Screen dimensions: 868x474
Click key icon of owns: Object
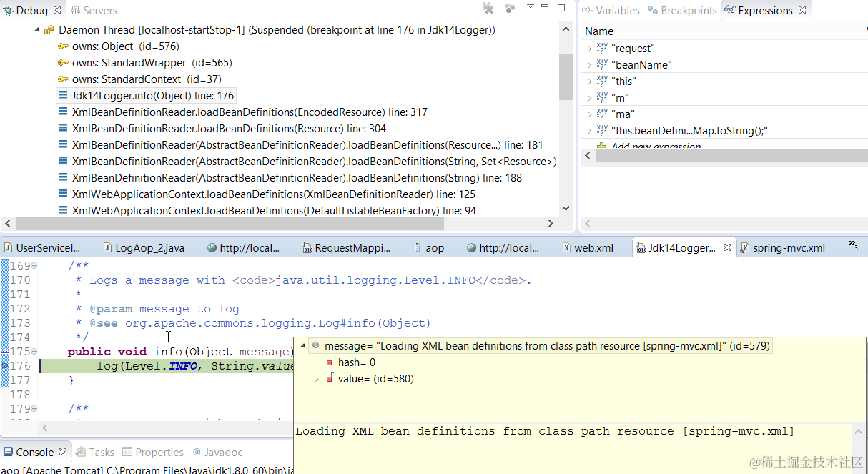(63, 46)
